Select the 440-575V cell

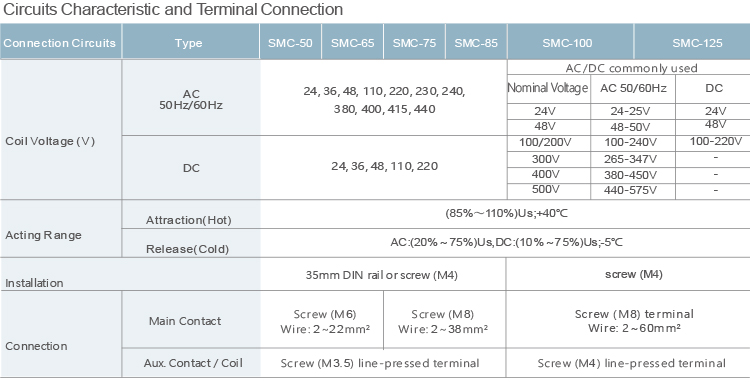[x=632, y=191]
